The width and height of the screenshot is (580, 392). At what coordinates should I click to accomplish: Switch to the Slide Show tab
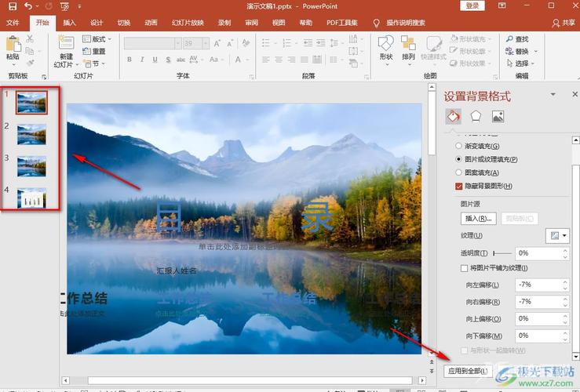coord(188,23)
